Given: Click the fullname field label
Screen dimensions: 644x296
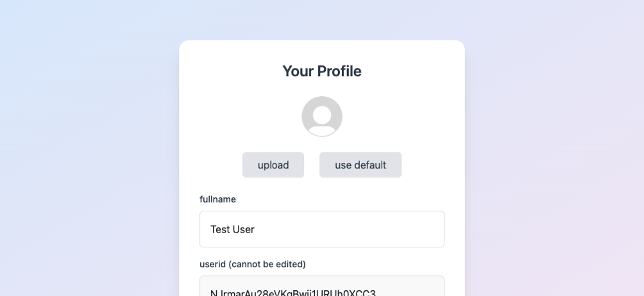Looking at the screenshot, I should (217, 199).
